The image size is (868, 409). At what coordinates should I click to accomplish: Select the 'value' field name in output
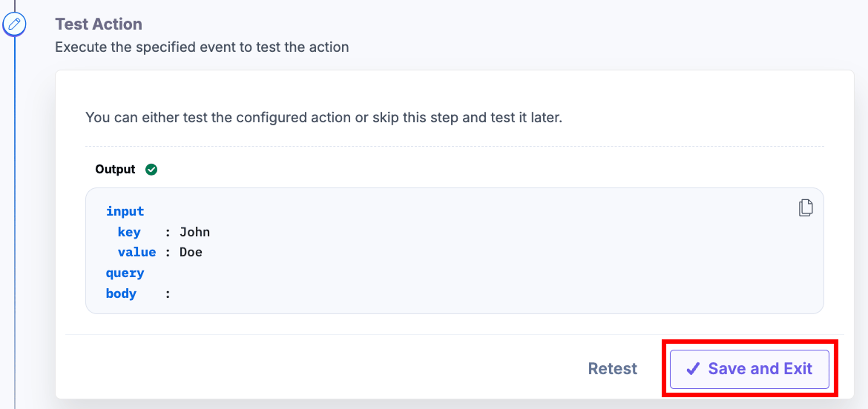point(137,252)
